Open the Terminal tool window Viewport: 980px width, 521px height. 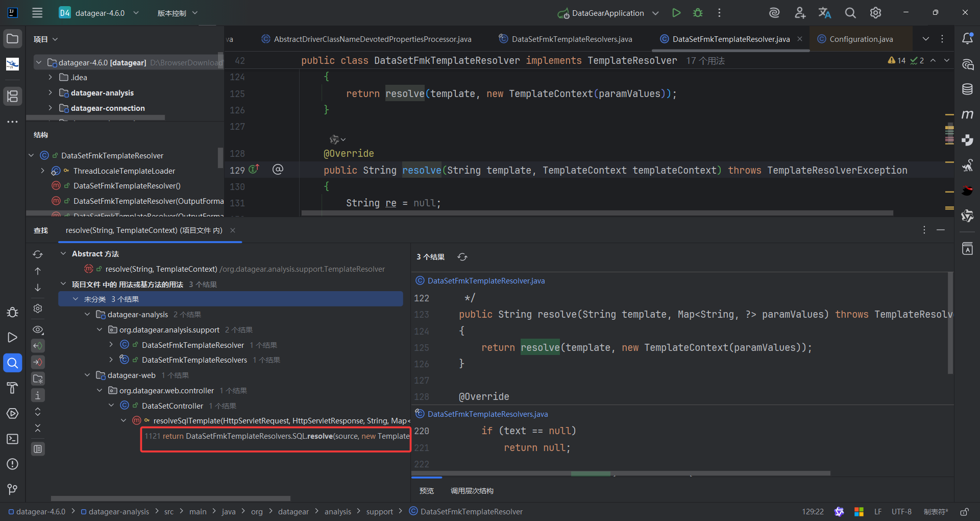12,439
